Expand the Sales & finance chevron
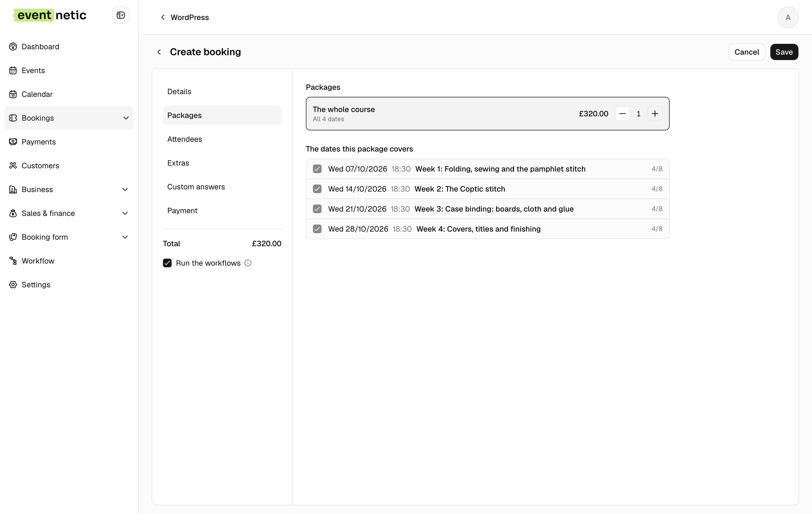Screen dimensions: 812x514 point(125,213)
